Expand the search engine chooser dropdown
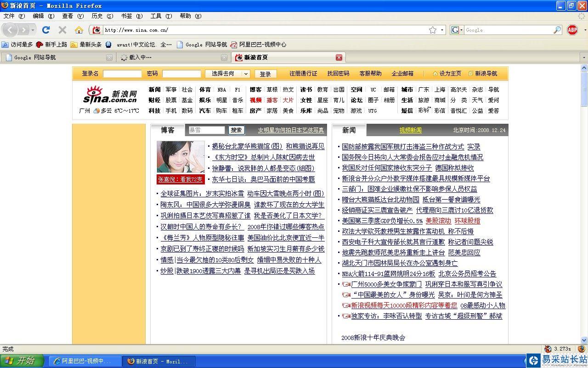588x368 pixels. 461,30
